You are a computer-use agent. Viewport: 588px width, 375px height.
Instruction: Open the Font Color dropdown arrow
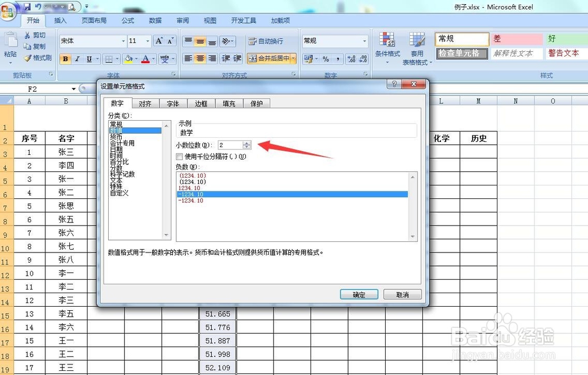154,59
